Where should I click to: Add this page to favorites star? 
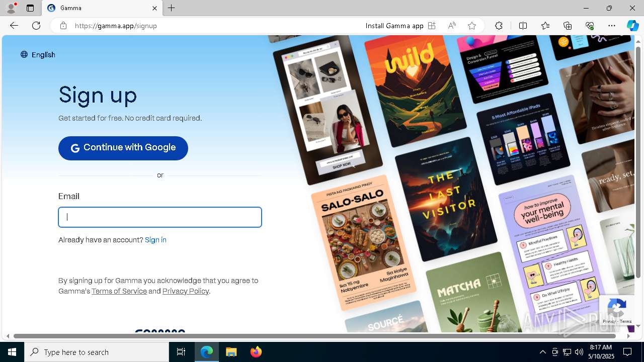tap(472, 26)
